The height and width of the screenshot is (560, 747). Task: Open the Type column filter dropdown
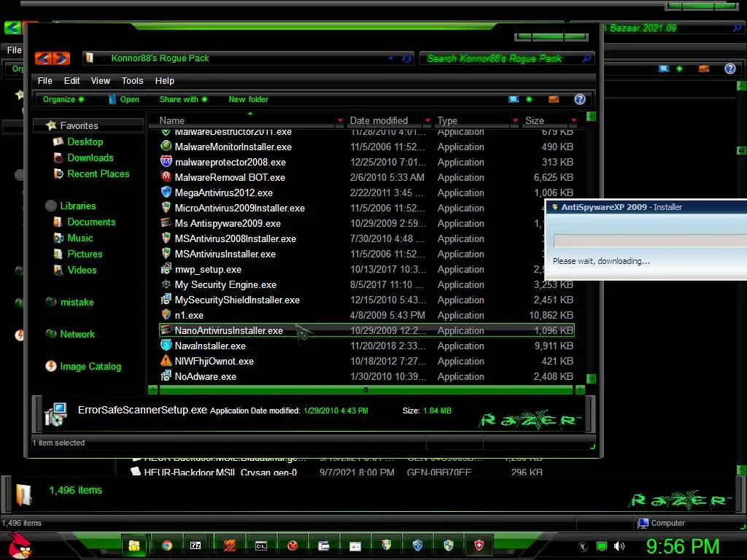[515, 121]
